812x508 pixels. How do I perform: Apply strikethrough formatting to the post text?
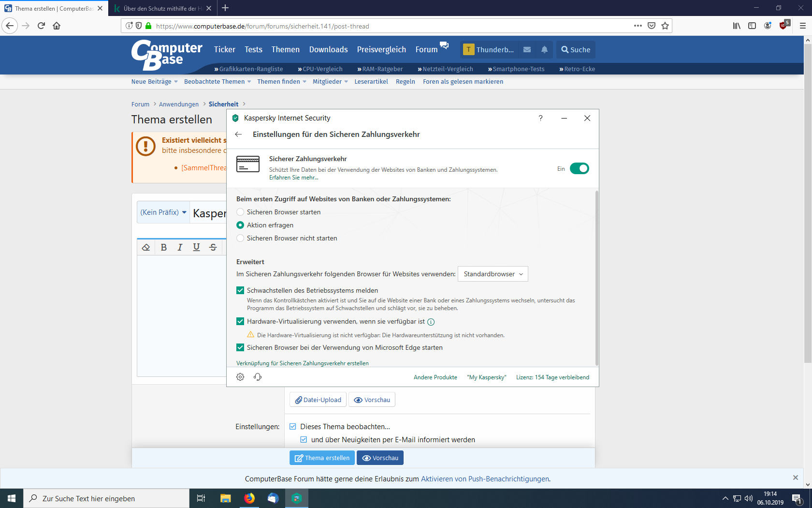coord(213,247)
